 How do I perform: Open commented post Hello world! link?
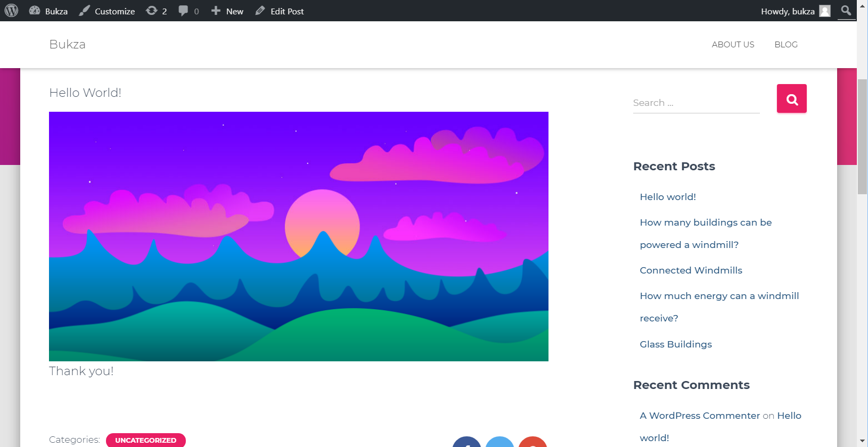[x=789, y=416]
